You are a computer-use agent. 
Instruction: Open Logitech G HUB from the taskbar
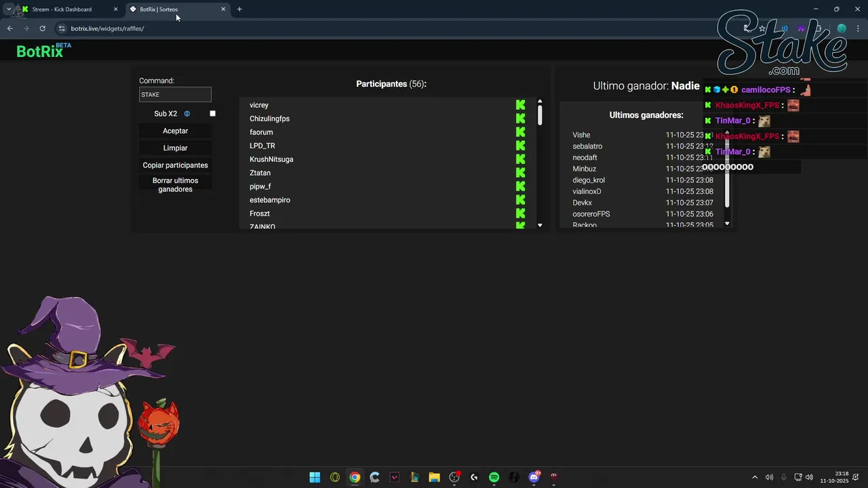[474, 477]
